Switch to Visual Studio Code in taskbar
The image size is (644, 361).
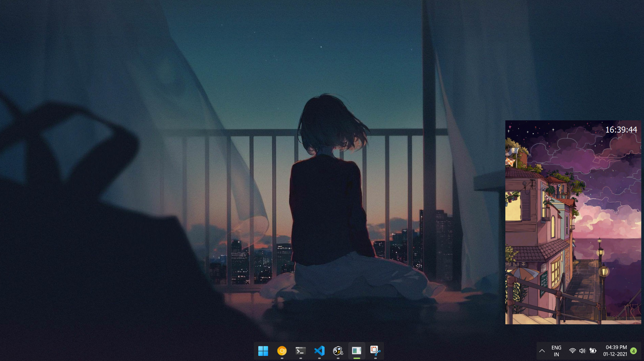coord(319,351)
